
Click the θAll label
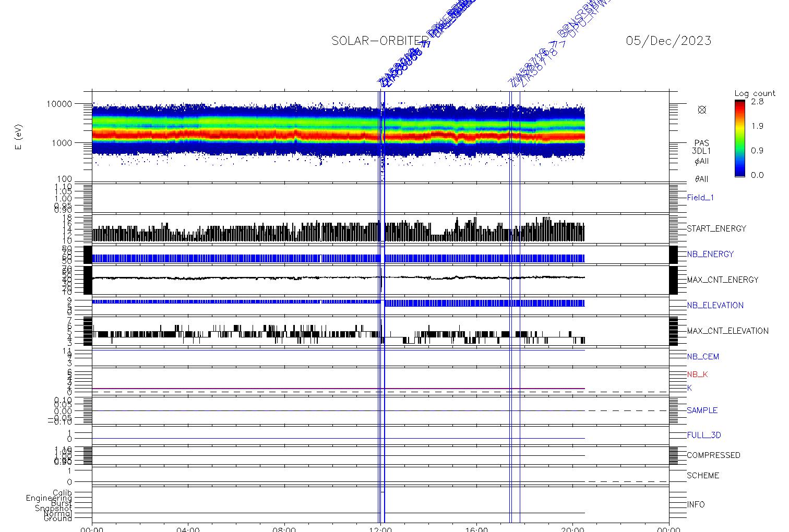point(701,179)
